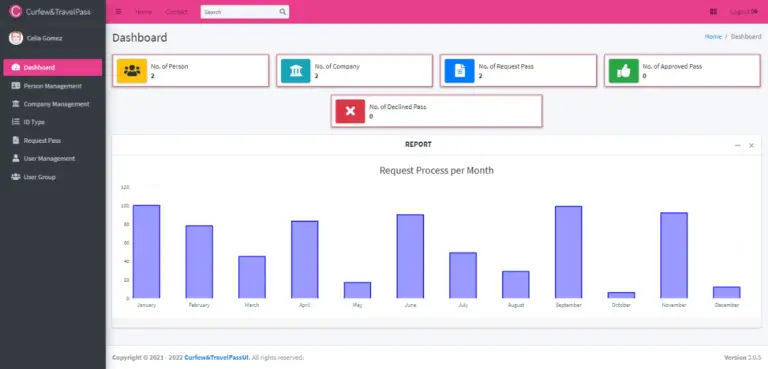This screenshot has height=369, width=768.
Task: Open User Group in sidebar
Action: click(x=52, y=177)
